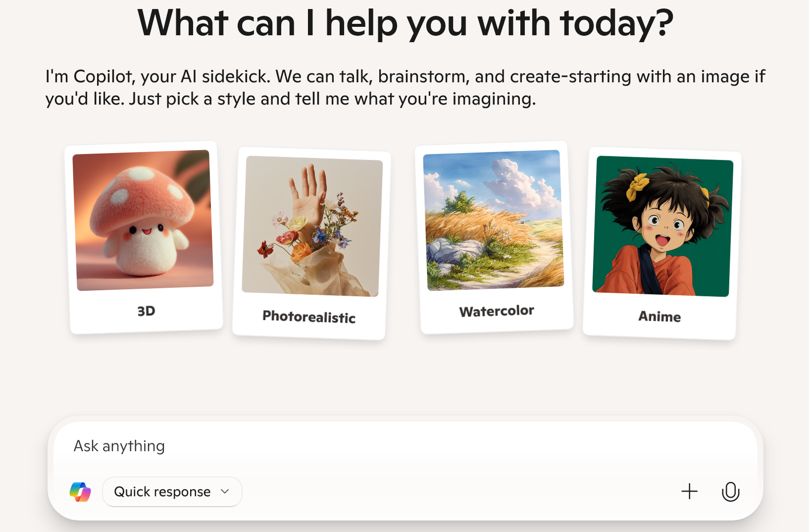
Task: Click the yellow bow in anime girl's hair
Action: click(x=637, y=186)
